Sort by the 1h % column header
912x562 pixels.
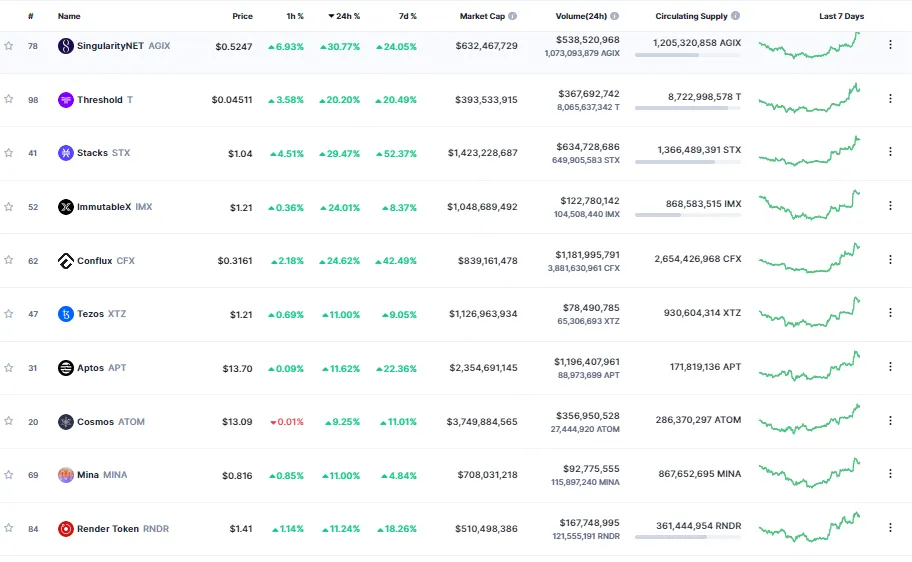coord(295,16)
